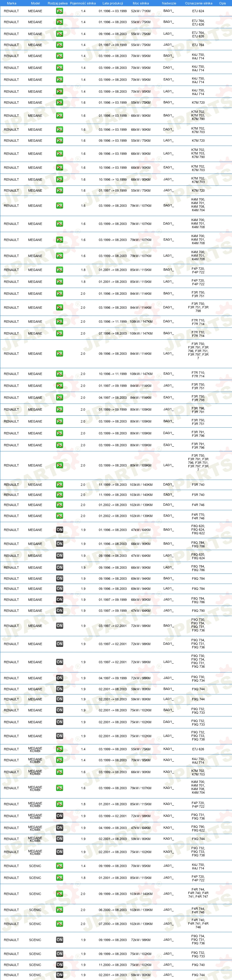Image resolution: width=232 pixels, height=980 pixels.
Task: Click petrol icon in Scenic 103kW / 140KM row
Action: 60,894
